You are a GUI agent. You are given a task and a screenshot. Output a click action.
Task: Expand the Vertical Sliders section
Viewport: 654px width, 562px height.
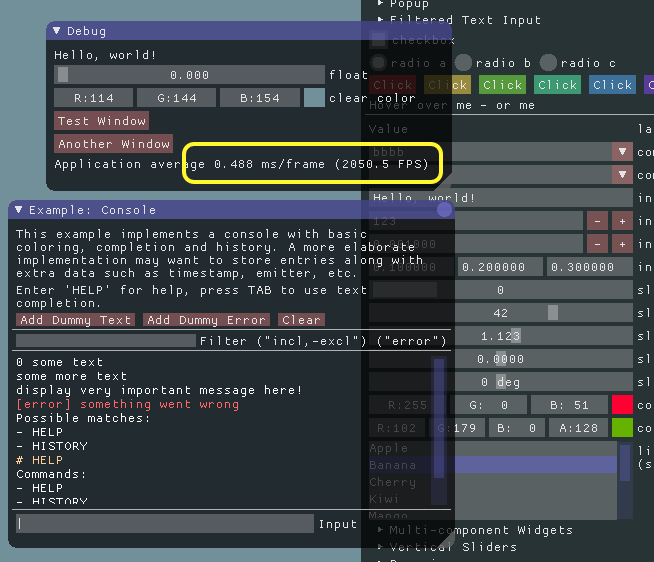pos(380,547)
